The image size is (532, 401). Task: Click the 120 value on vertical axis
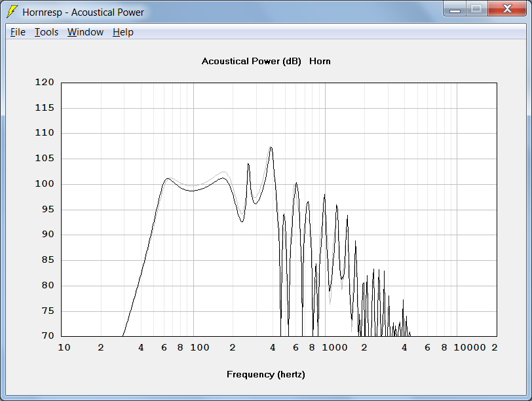click(45, 82)
